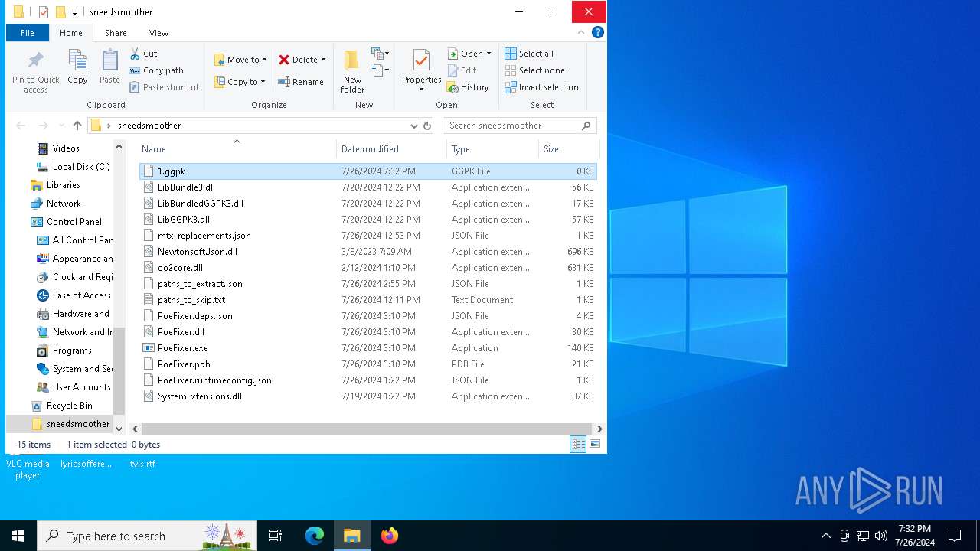The image size is (980, 551).
Task: Switch to large icons view
Action: 595,444
